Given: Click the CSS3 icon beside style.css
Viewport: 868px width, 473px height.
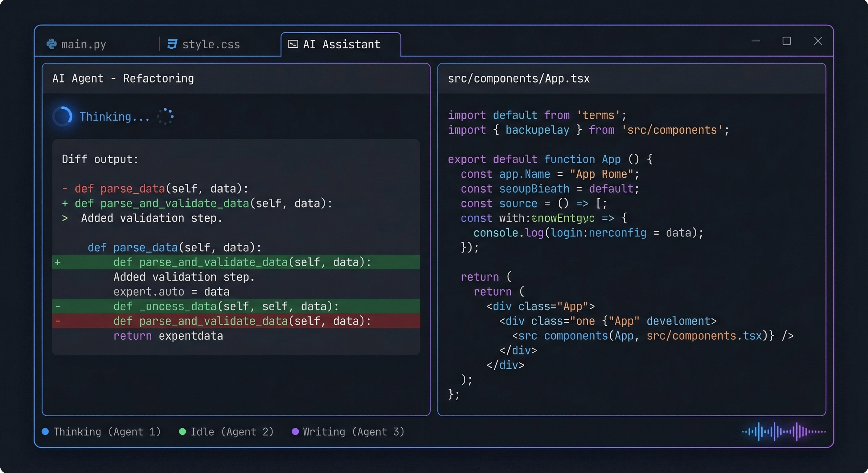Looking at the screenshot, I should click(172, 44).
